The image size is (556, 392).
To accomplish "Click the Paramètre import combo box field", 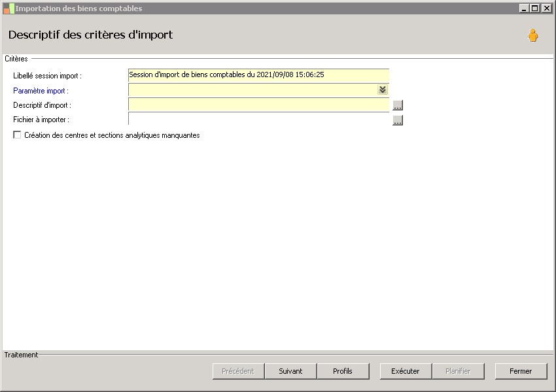I will 258,90.
